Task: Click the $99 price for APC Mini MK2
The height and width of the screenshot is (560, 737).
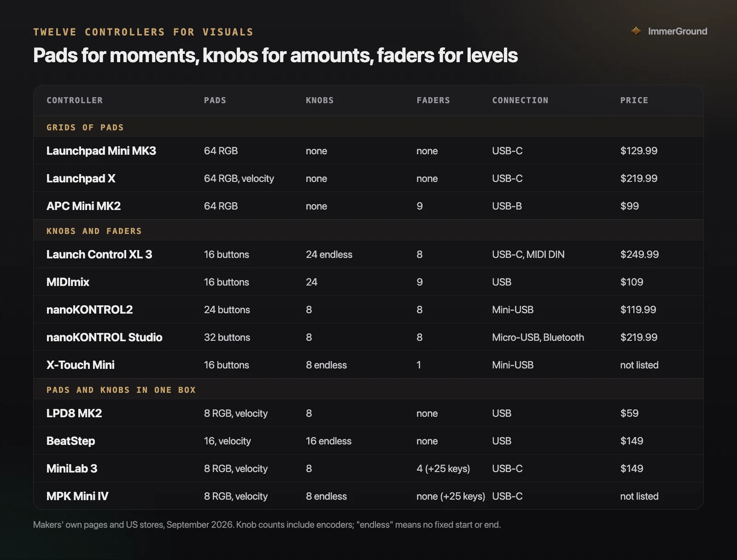Action: [x=629, y=206]
